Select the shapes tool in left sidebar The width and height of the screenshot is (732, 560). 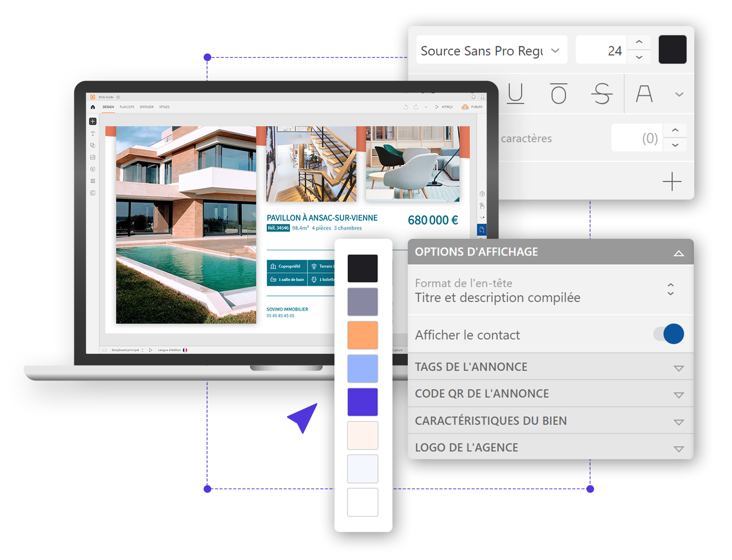pos(93,146)
